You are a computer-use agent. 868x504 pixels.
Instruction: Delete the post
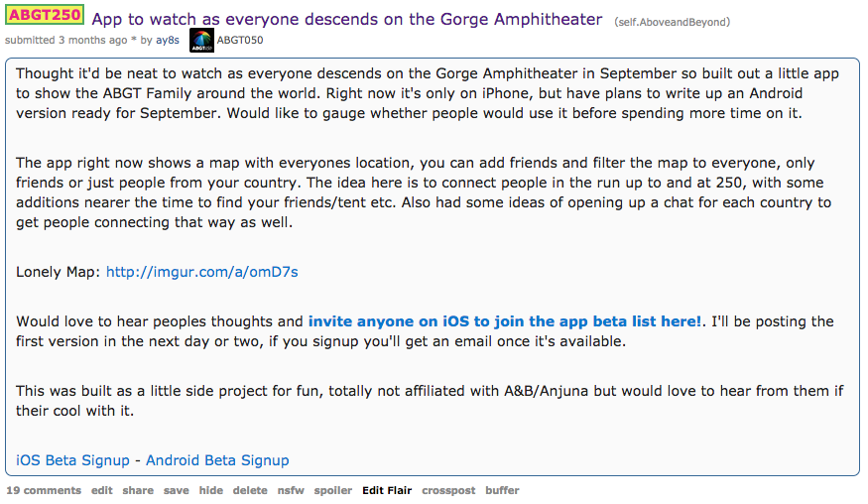(250, 491)
